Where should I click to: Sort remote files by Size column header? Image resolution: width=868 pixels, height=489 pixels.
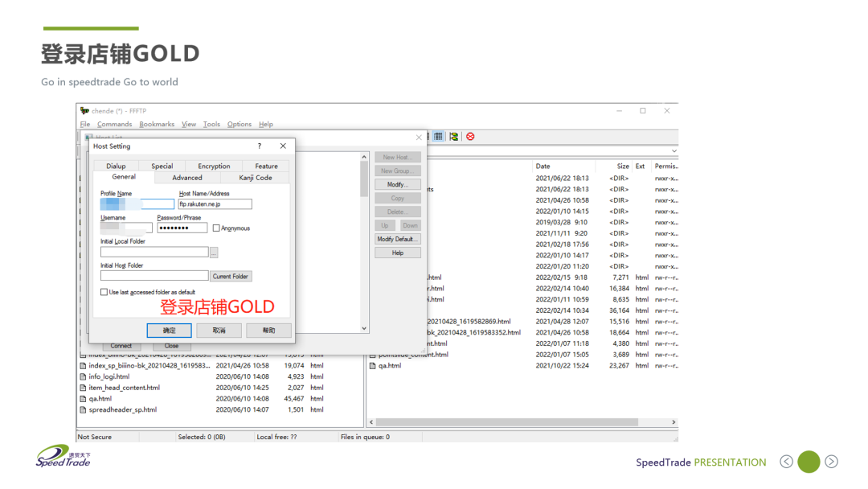coord(615,166)
